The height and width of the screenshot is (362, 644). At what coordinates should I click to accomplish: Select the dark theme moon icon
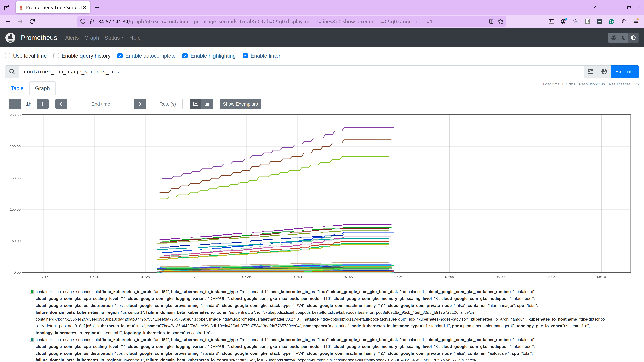coord(624,38)
